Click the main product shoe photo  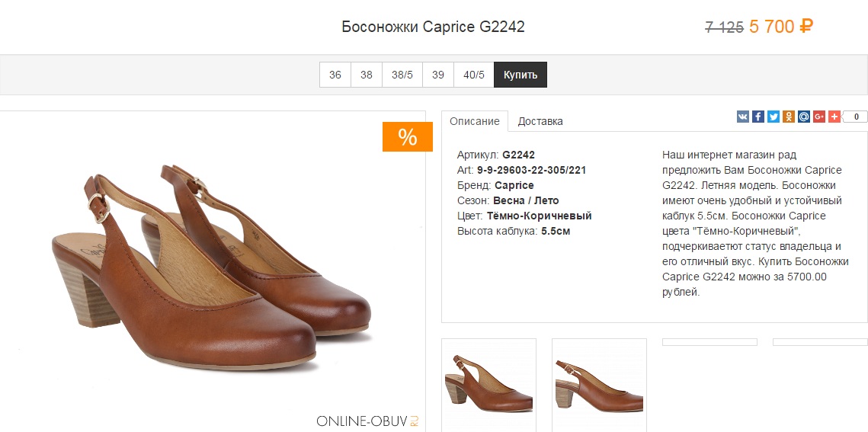point(212,267)
